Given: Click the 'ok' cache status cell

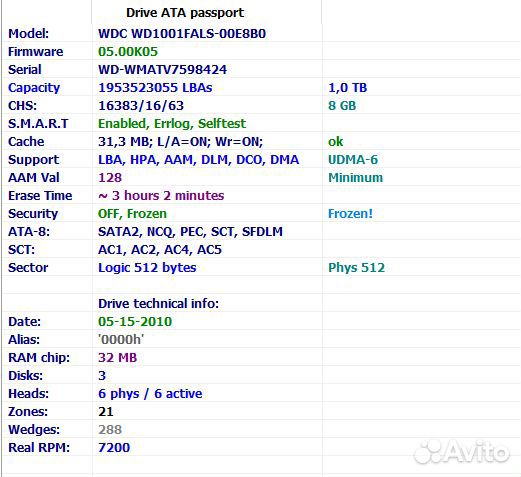Looking at the screenshot, I should 335,142.
